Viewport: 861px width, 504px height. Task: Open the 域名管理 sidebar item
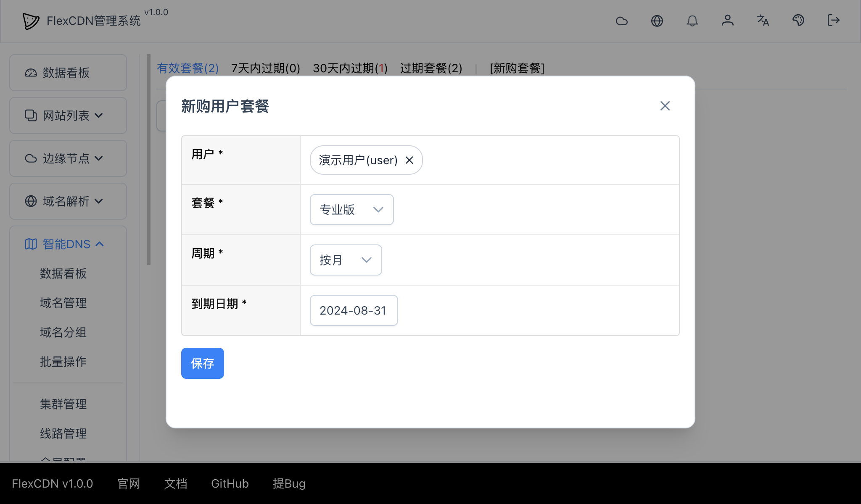62,303
